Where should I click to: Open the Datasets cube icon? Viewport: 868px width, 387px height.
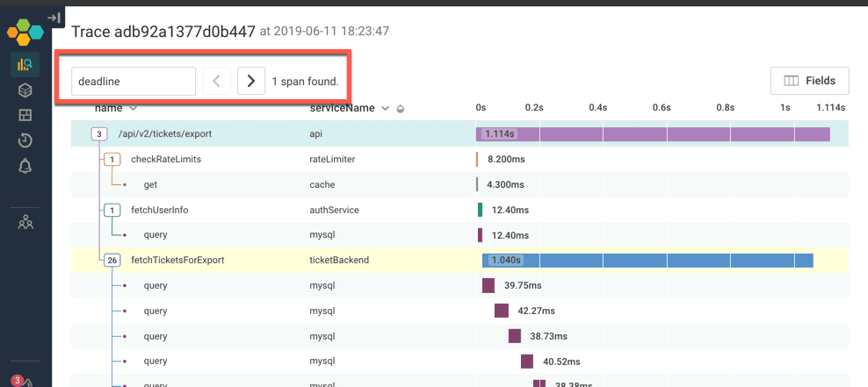point(25,90)
